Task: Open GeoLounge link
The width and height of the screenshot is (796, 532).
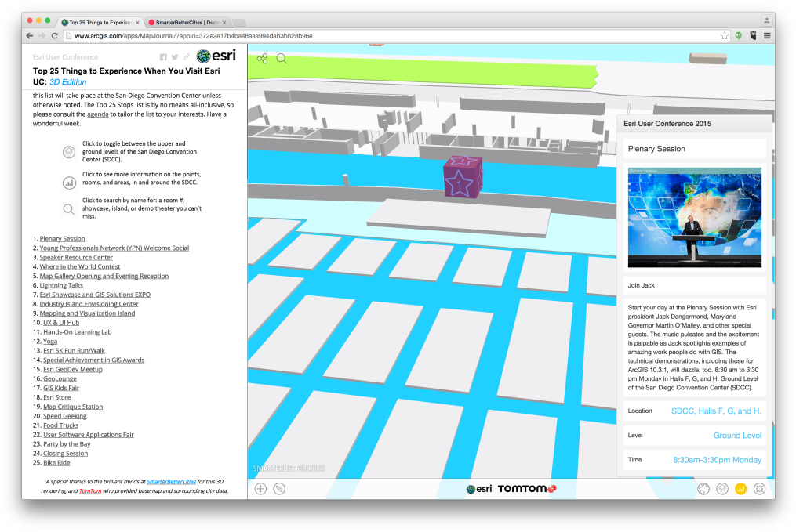Action: pos(60,379)
